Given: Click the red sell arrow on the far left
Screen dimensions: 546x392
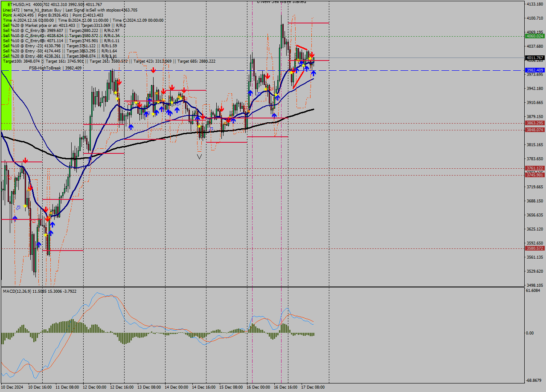Looking at the screenshot, I should [x=25, y=161].
